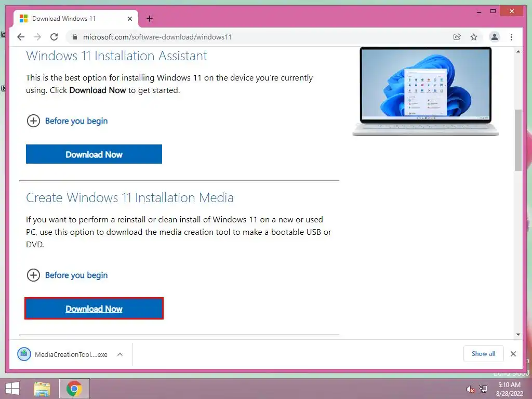
Task: Click the Windows 11 Installation Assistant heading
Action: 116,56
